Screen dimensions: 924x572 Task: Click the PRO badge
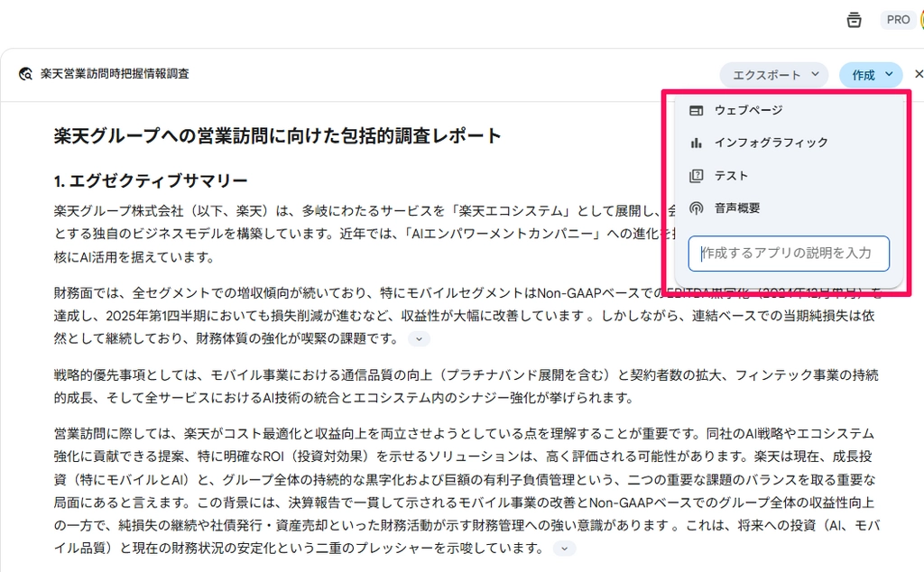tap(898, 20)
